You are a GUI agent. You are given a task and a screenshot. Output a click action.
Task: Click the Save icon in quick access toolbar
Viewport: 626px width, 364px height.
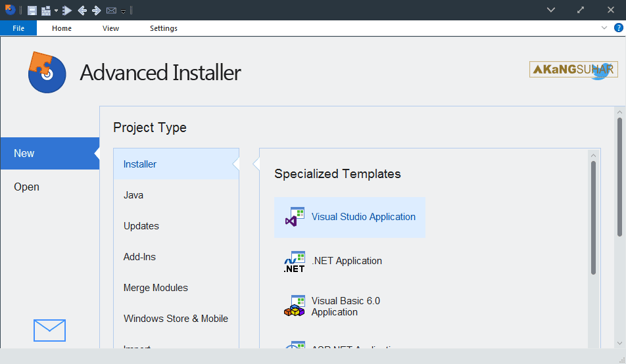[32, 10]
